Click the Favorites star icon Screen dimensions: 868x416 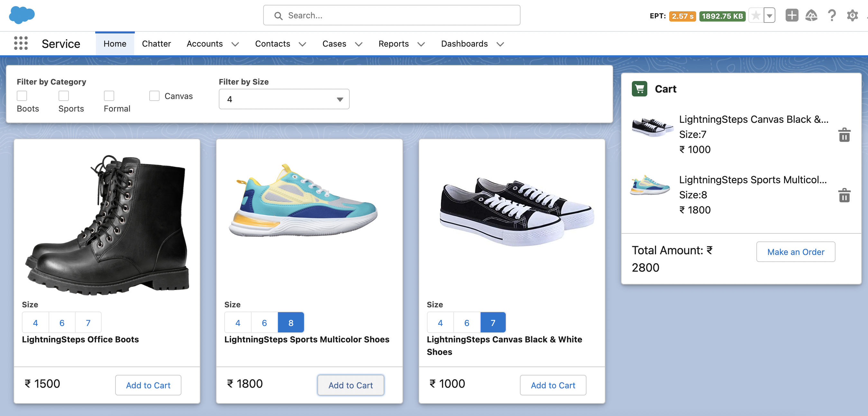[755, 15]
